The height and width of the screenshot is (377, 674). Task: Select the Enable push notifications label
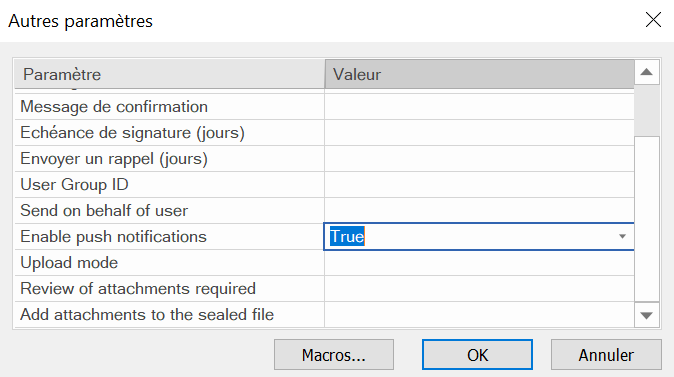point(113,237)
